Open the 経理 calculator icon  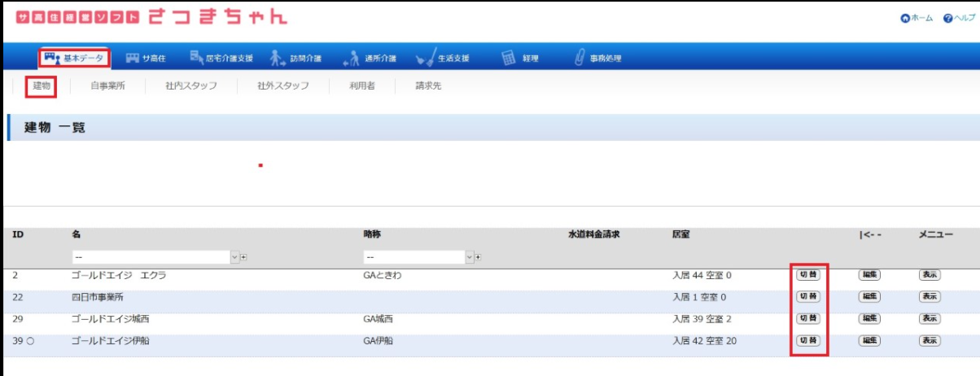coord(509,58)
